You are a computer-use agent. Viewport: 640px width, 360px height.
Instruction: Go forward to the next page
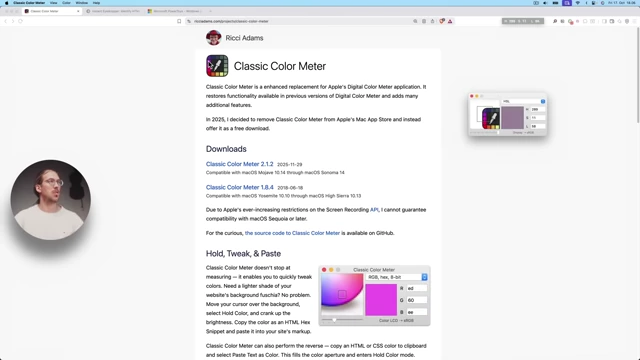click(13, 21)
